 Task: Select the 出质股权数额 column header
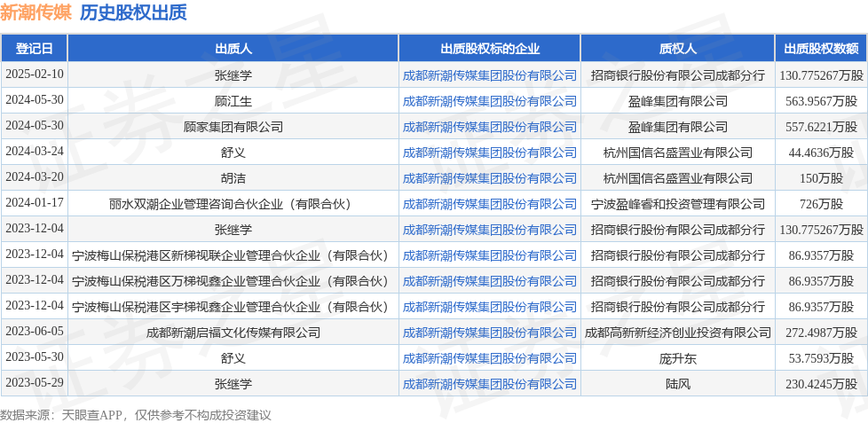click(x=822, y=49)
